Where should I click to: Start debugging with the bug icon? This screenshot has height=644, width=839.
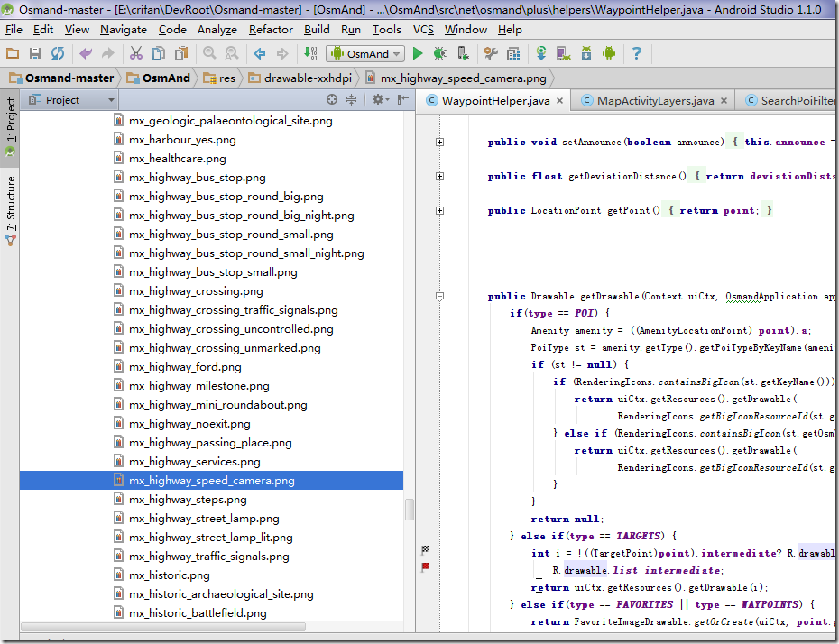[440, 54]
